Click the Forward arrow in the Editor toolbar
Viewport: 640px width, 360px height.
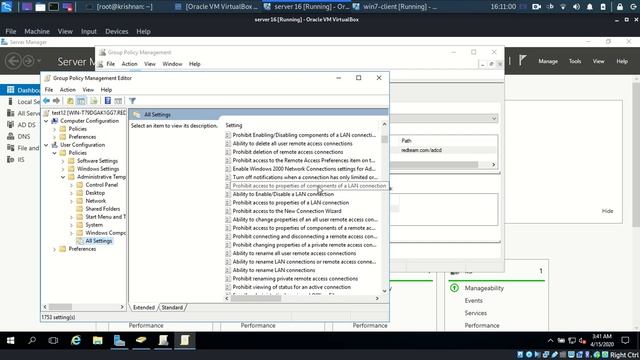56,101
